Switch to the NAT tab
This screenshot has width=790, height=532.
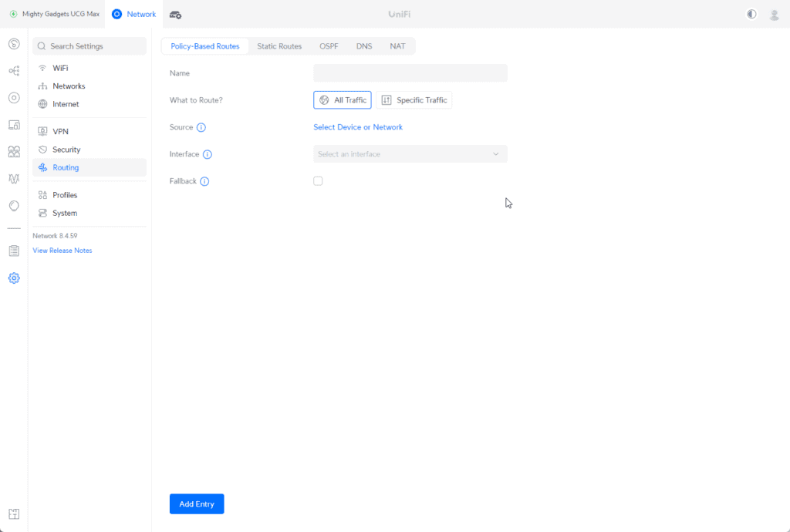[x=397, y=46]
